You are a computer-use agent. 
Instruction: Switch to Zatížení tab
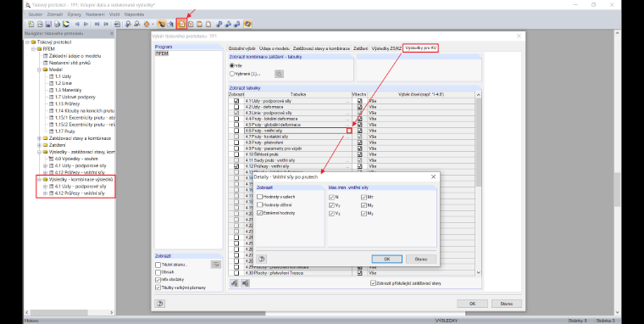361,48
